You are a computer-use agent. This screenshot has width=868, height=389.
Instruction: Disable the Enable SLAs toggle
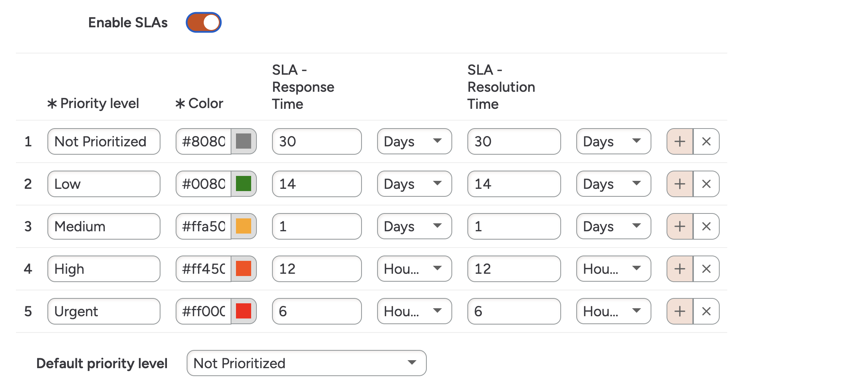(204, 22)
